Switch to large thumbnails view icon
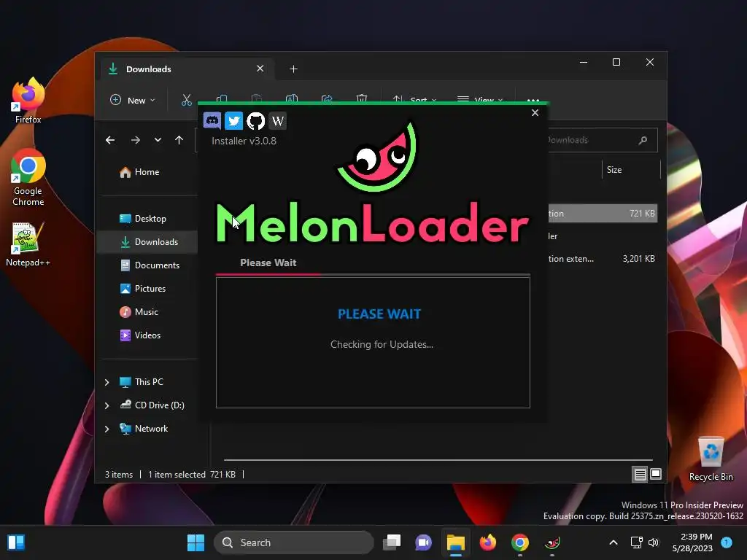Image resolution: width=747 pixels, height=560 pixels. click(656, 474)
